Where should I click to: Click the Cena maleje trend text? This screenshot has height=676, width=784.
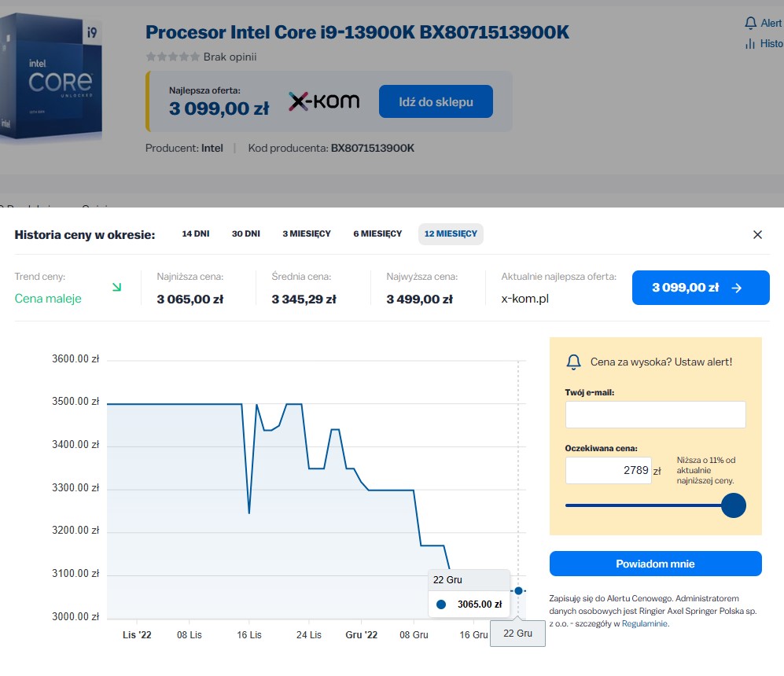48,299
